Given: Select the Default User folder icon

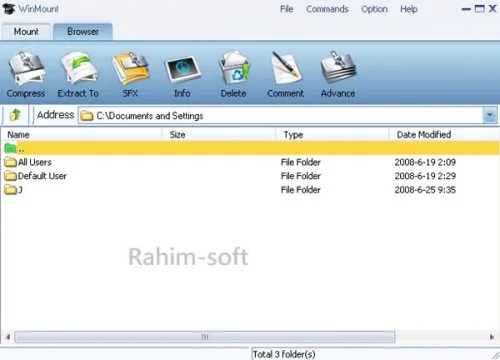Looking at the screenshot, I should (x=11, y=176).
